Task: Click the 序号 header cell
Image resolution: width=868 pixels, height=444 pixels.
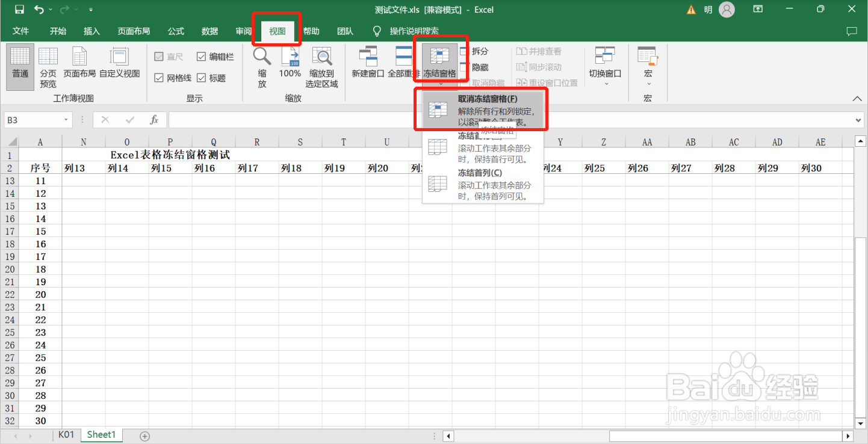Action: click(x=40, y=168)
